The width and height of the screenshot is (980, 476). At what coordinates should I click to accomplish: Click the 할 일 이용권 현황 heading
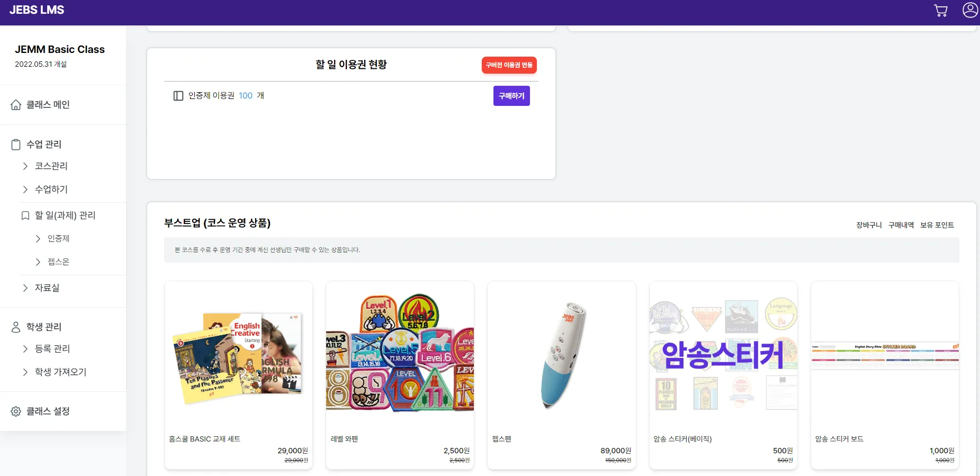point(351,65)
